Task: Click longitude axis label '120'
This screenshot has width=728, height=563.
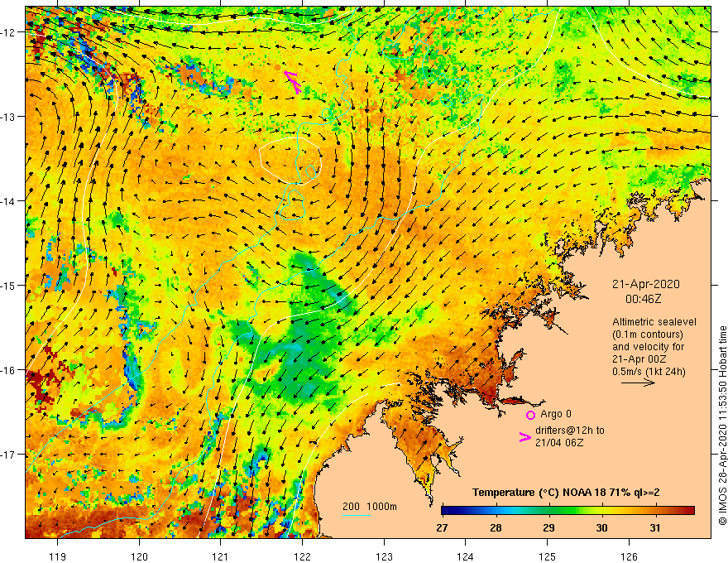Action: [x=139, y=556]
